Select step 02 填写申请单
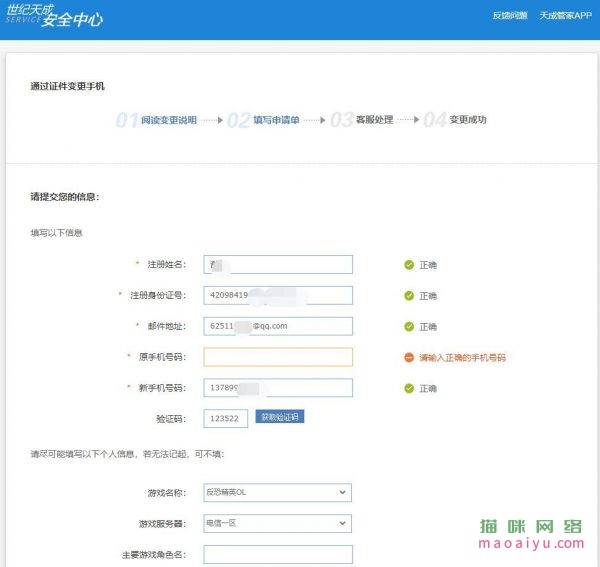This screenshot has width=600, height=567. [x=263, y=120]
